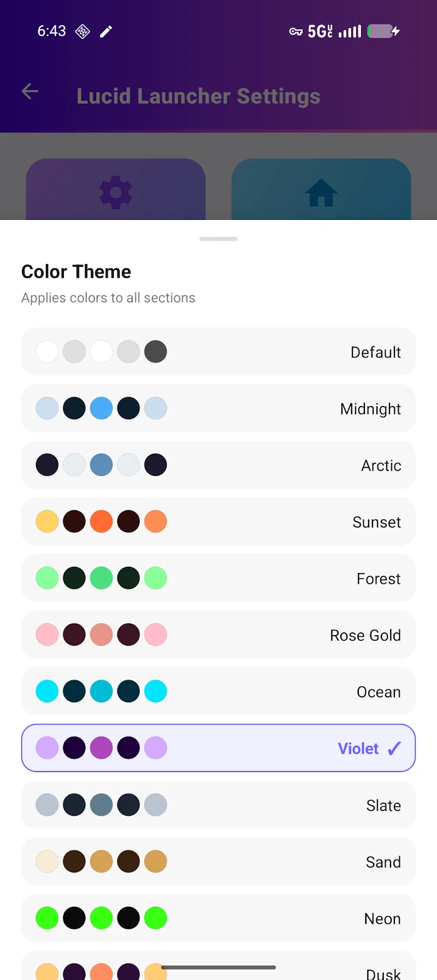The height and width of the screenshot is (980, 437).
Task: Tap the battery charging indicator
Action: point(384,31)
